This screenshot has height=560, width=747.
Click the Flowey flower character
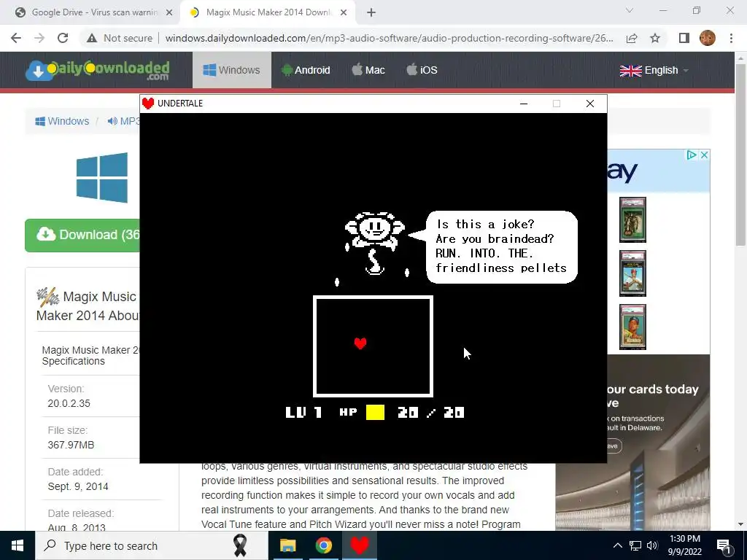(x=376, y=244)
